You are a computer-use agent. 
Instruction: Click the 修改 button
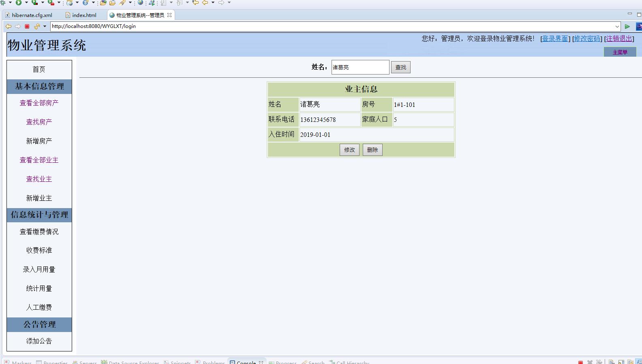point(349,150)
